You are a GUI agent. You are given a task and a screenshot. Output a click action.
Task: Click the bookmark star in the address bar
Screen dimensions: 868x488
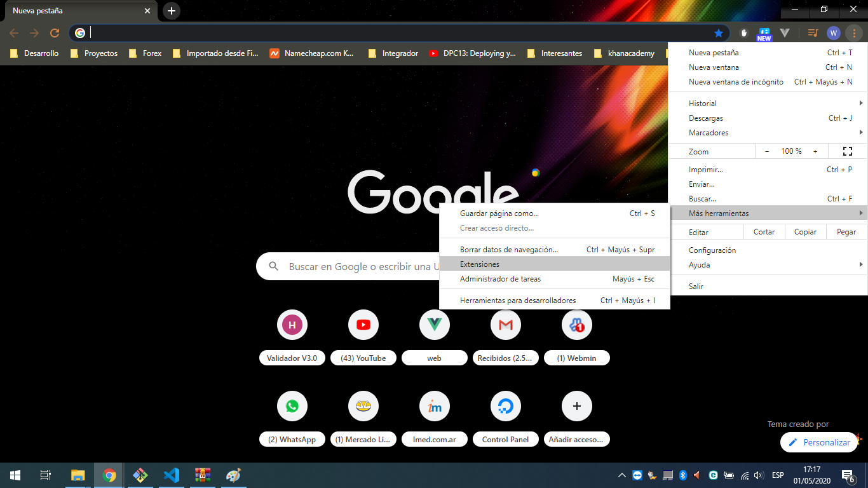tap(719, 32)
